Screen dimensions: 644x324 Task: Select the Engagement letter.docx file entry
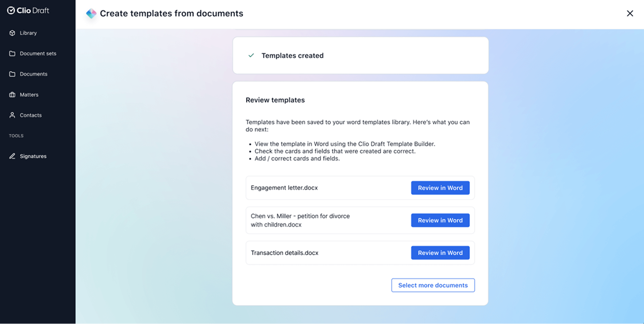click(284, 188)
